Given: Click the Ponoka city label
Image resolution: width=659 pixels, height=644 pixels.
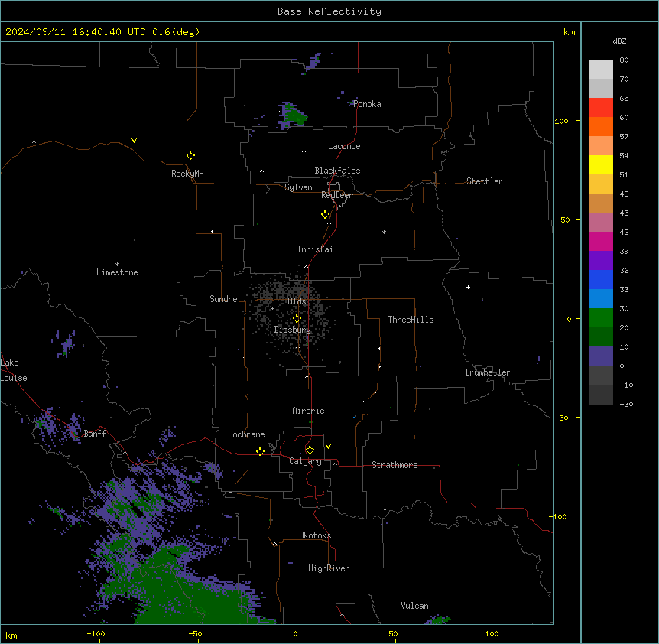Looking at the screenshot, I should (367, 104).
